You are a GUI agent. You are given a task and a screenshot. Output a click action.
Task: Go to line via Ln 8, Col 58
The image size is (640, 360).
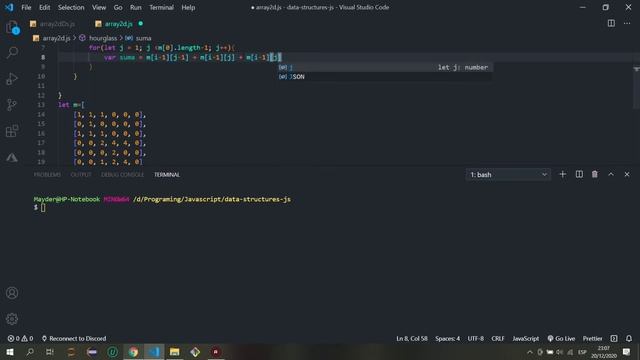coord(412,338)
